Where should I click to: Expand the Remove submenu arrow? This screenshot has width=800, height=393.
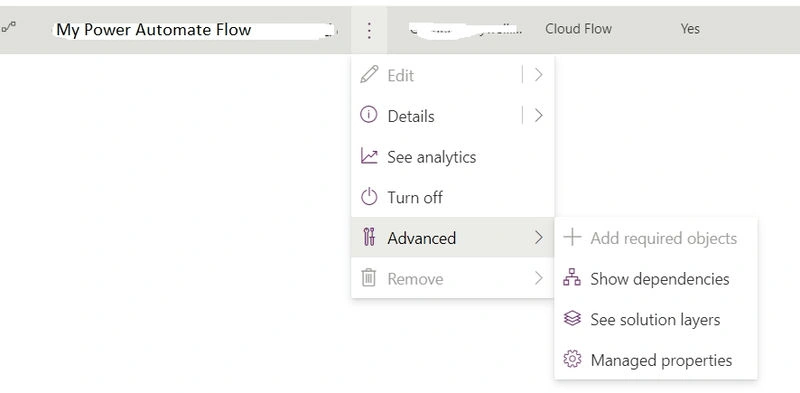(x=539, y=278)
